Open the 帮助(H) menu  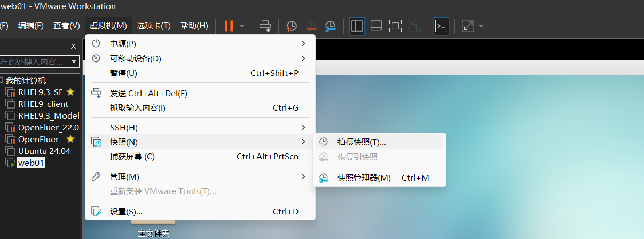pyautogui.click(x=194, y=26)
